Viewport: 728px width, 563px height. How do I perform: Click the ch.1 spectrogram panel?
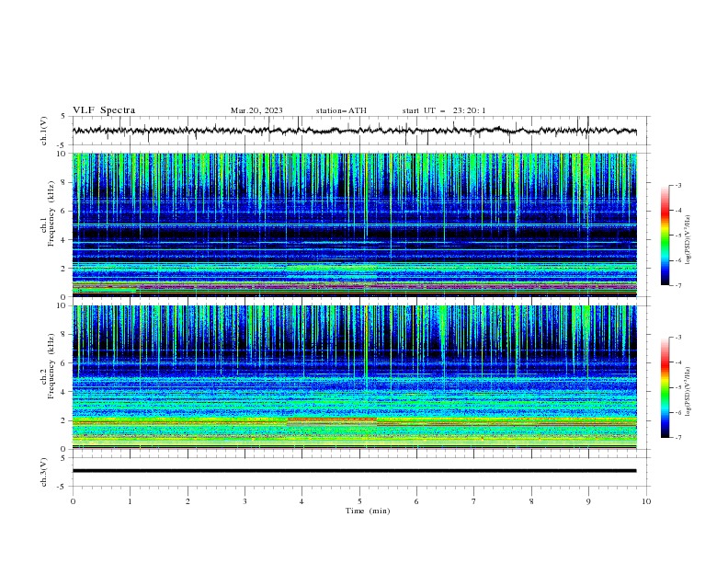354,224
